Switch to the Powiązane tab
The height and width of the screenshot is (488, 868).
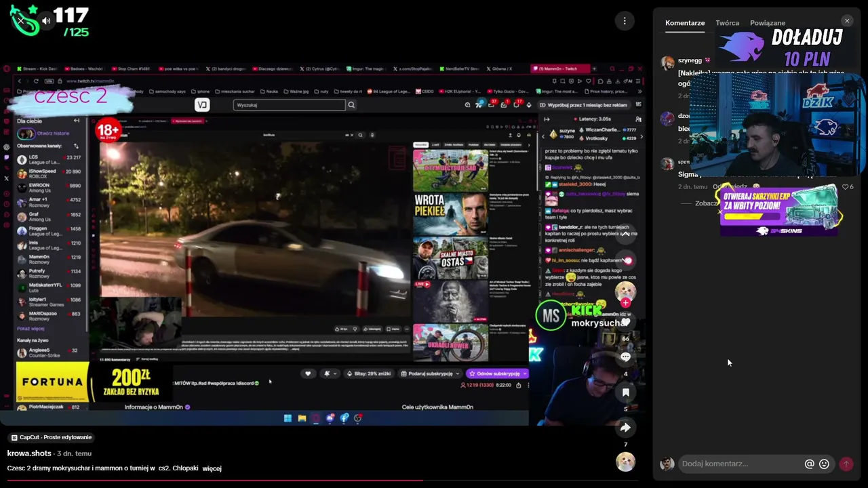pos(768,23)
